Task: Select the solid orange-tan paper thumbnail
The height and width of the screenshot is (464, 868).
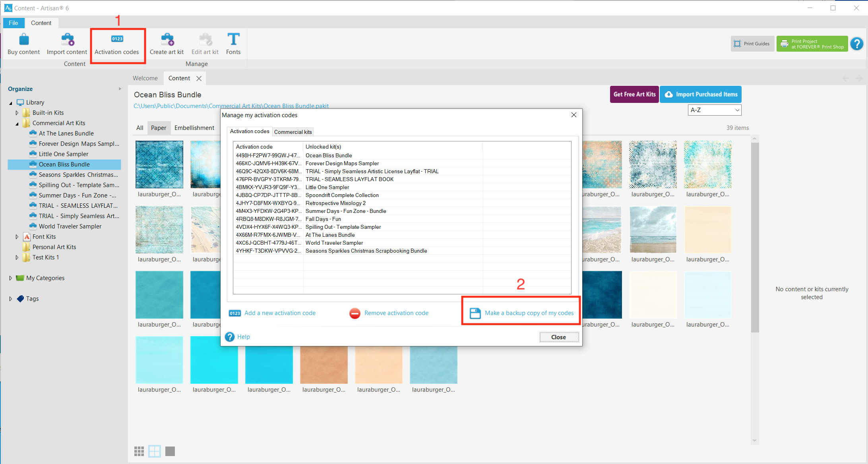Action: coord(324,365)
